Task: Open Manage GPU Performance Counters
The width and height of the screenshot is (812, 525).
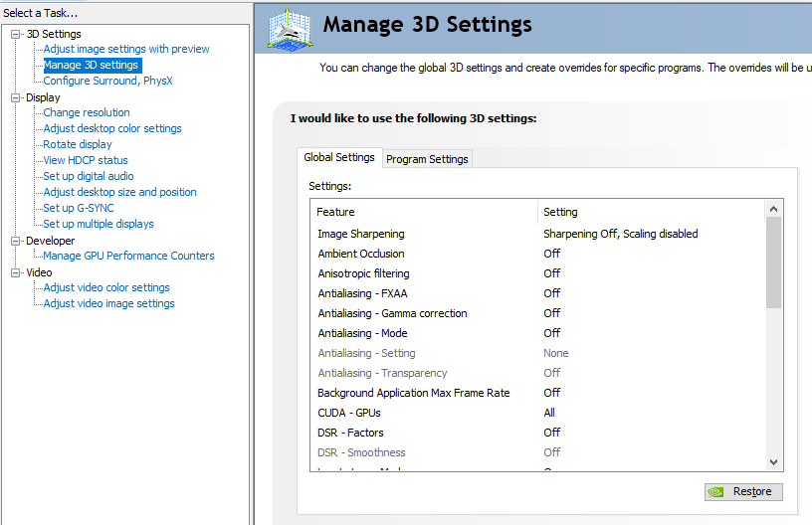Action: pyautogui.click(x=128, y=256)
